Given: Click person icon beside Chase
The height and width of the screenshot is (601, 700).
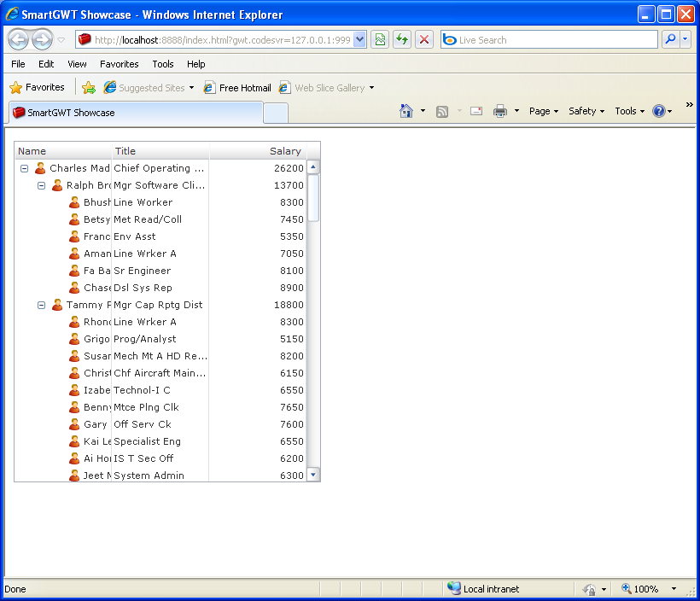Looking at the screenshot, I should point(74,288).
